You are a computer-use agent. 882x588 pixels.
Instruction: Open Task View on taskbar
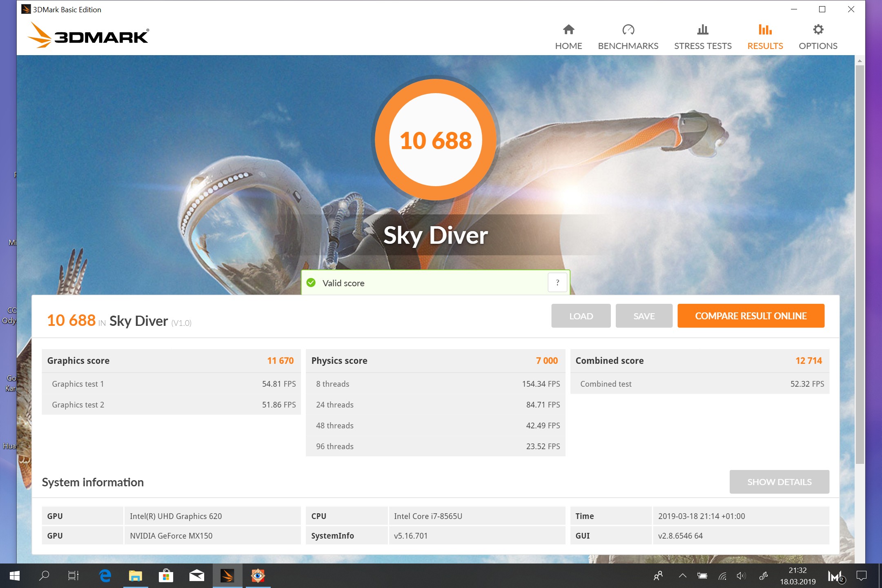(73, 576)
